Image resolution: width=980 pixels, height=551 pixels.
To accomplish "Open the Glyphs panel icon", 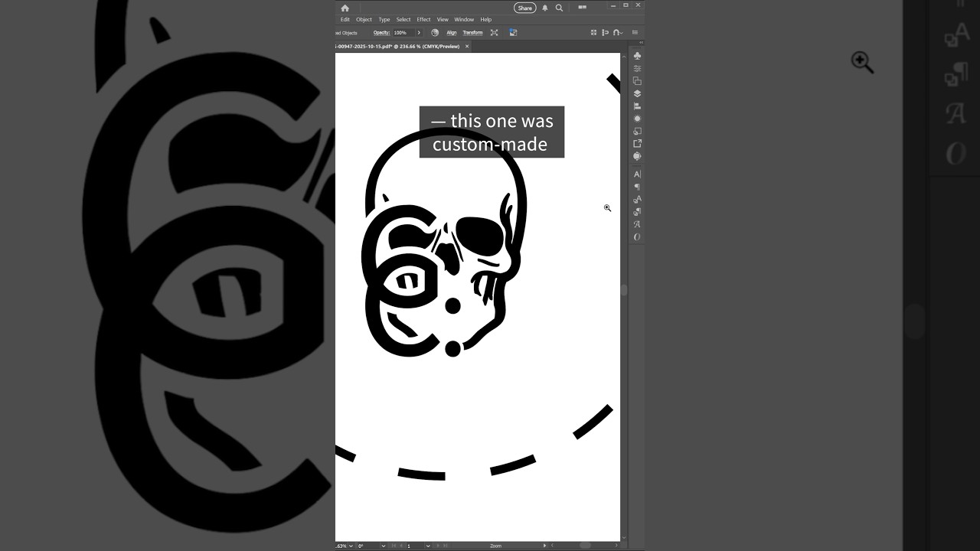I will click(637, 224).
